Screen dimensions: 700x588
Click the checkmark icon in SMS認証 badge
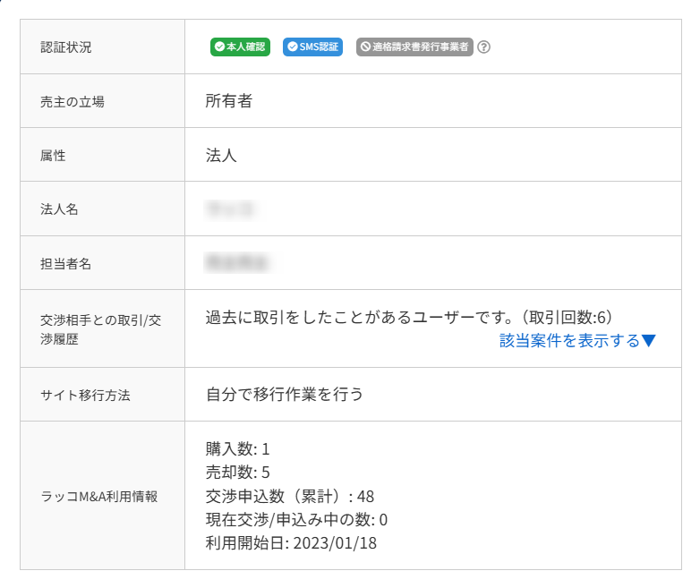[293, 47]
